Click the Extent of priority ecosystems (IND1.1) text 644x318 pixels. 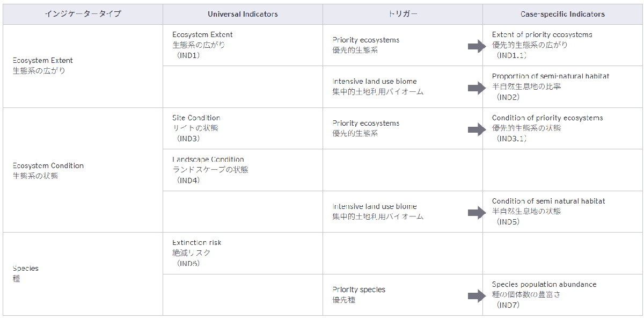click(x=542, y=45)
